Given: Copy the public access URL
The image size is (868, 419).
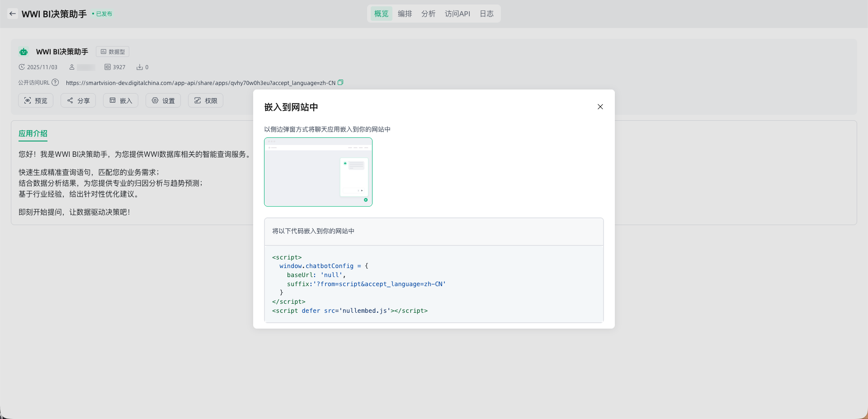Looking at the screenshot, I should click(x=340, y=82).
